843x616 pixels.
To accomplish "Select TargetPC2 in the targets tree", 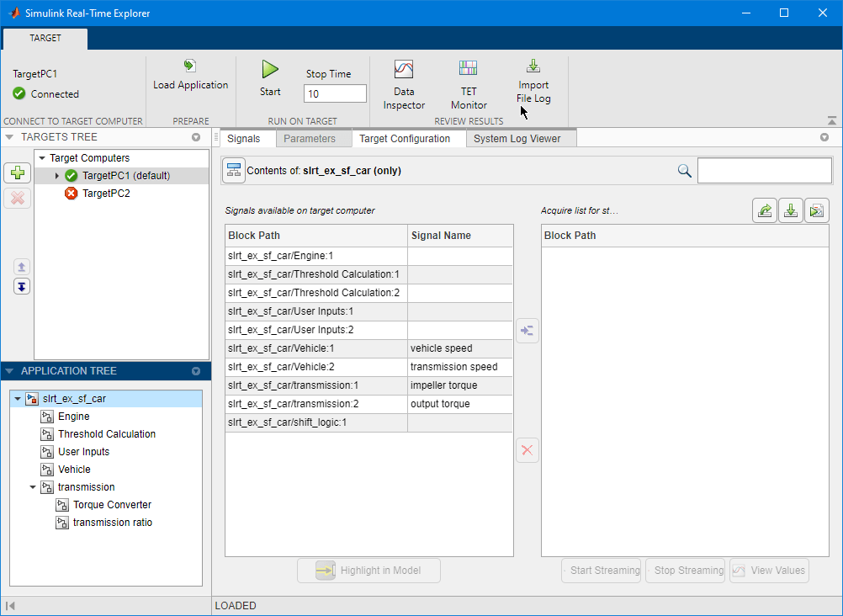I will pos(106,194).
